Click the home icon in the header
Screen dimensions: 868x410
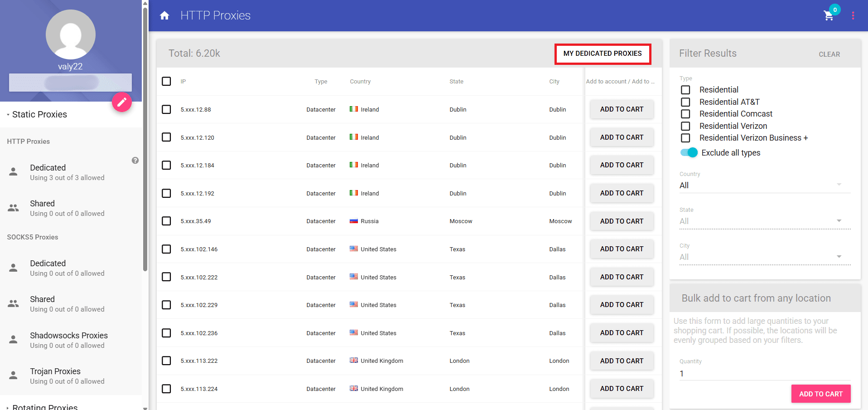pos(164,15)
